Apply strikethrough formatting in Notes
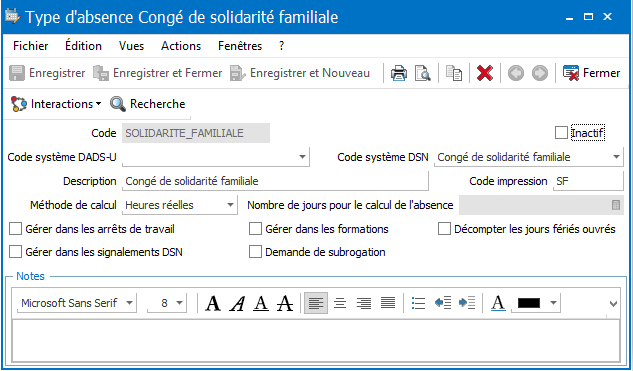 click(285, 303)
